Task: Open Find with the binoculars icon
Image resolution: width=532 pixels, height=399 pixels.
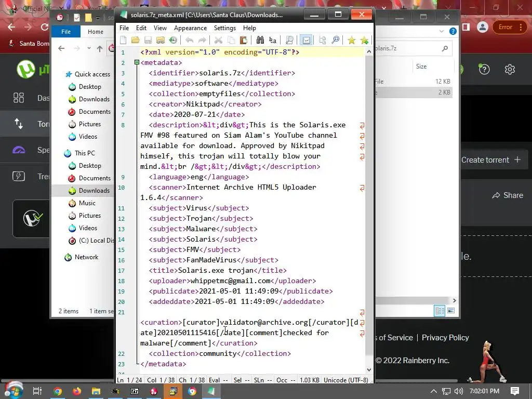Action: tap(260, 41)
